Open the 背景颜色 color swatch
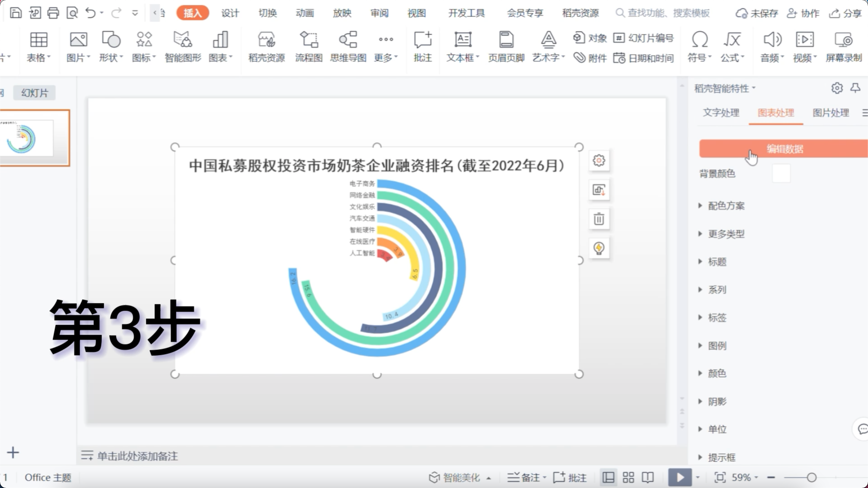This screenshot has width=868, height=488. point(781,174)
